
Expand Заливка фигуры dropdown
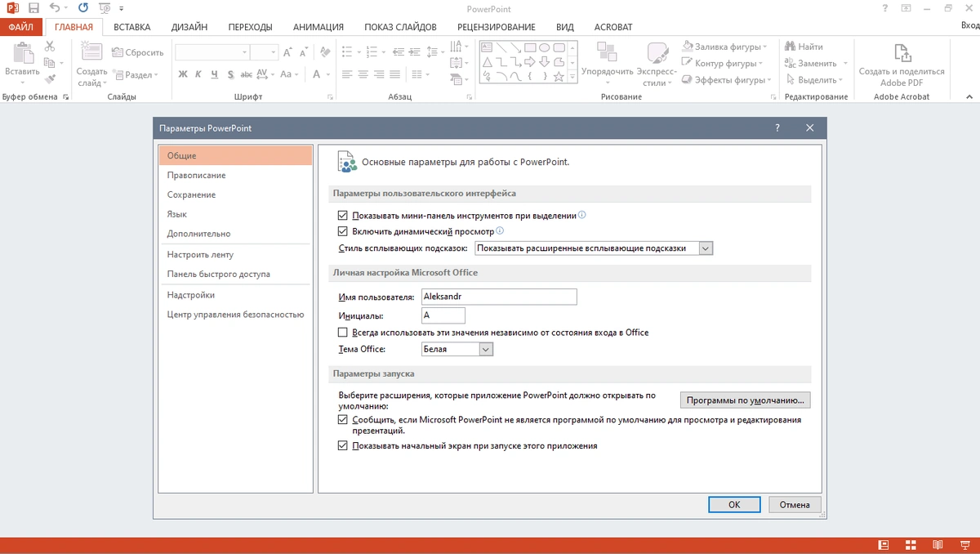coord(764,47)
